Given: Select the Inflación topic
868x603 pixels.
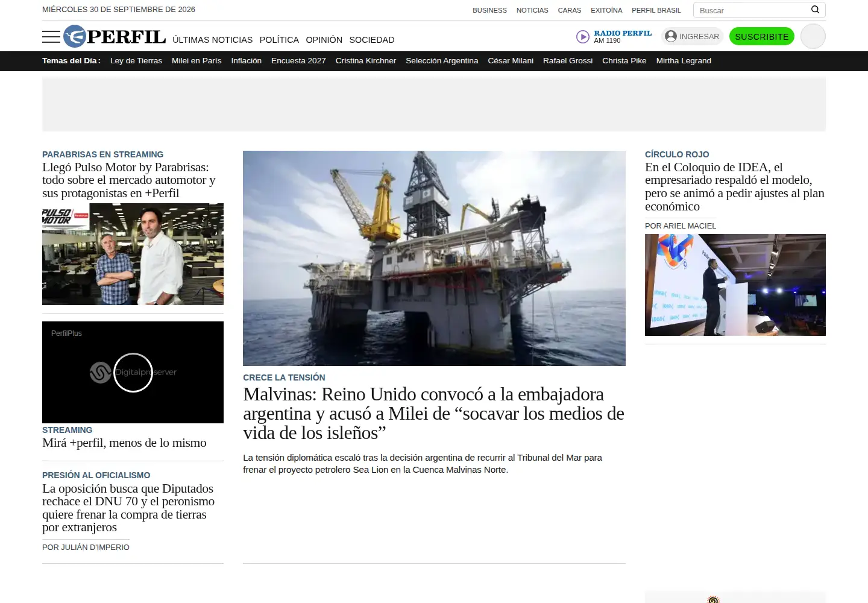Looking at the screenshot, I should click(247, 61).
